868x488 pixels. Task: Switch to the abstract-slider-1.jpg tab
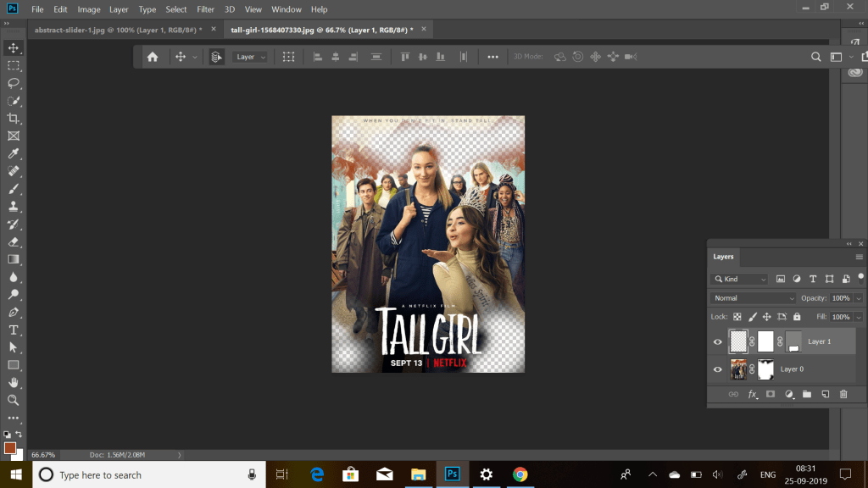click(x=117, y=30)
